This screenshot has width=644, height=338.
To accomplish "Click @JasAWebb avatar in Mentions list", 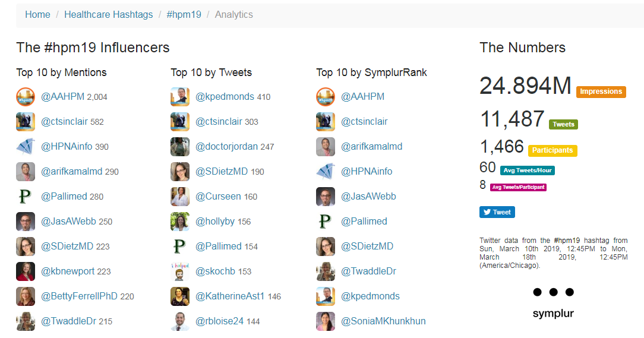I will point(26,222).
